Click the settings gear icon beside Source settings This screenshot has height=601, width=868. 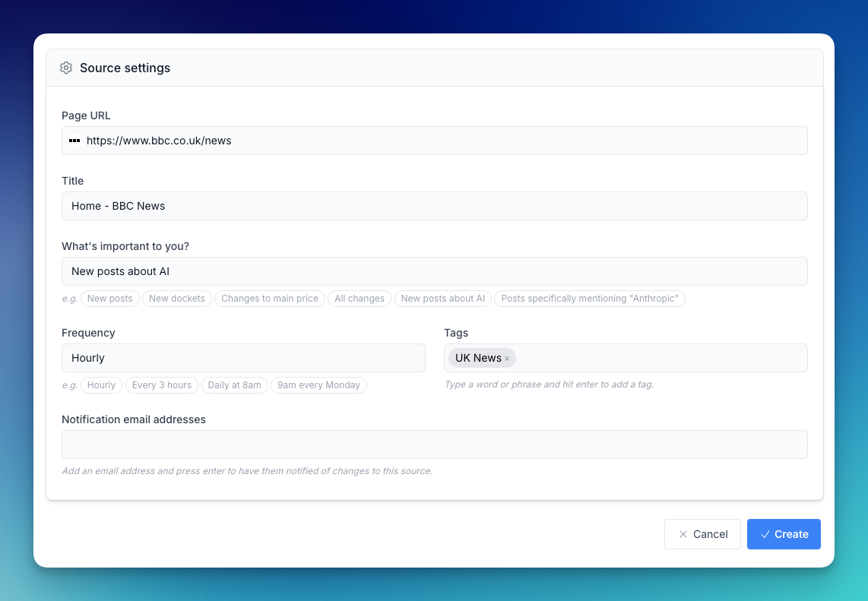(66, 68)
